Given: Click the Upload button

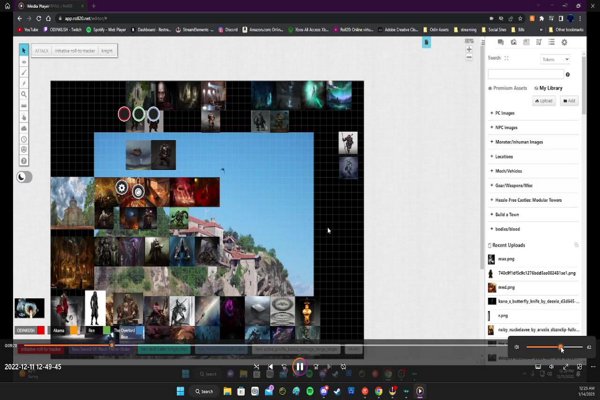Looking at the screenshot, I should tap(544, 101).
